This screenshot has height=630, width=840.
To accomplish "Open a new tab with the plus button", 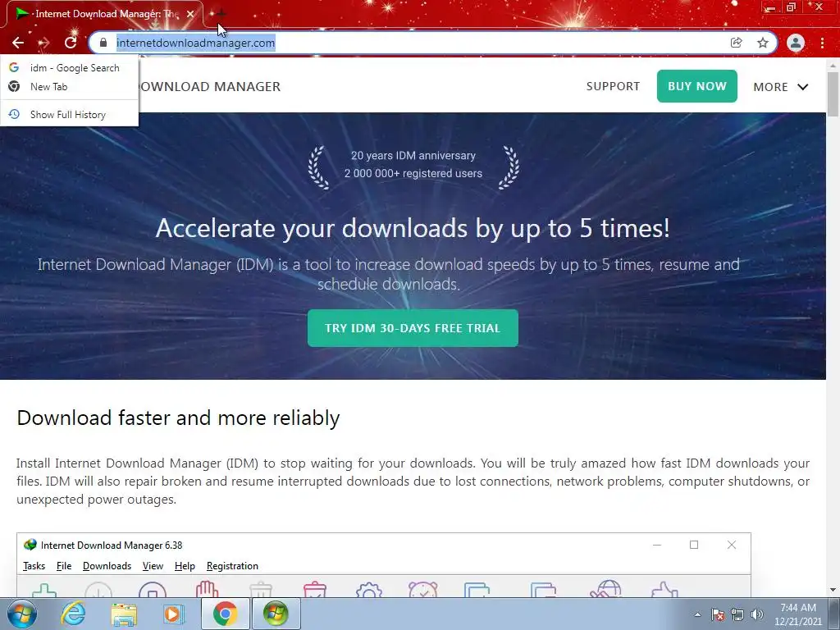I will [x=221, y=13].
